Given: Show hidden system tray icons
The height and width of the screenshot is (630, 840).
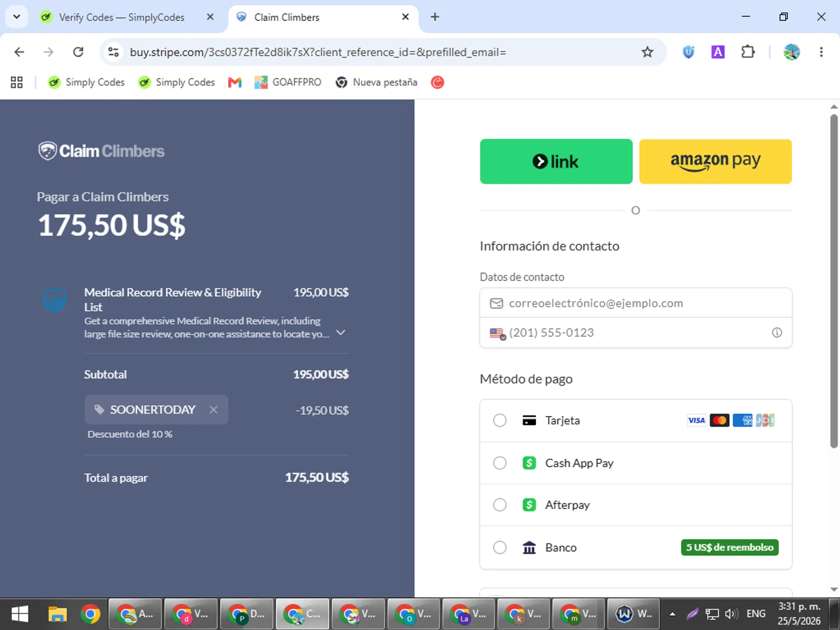Looking at the screenshot, I should click(672, 614).
